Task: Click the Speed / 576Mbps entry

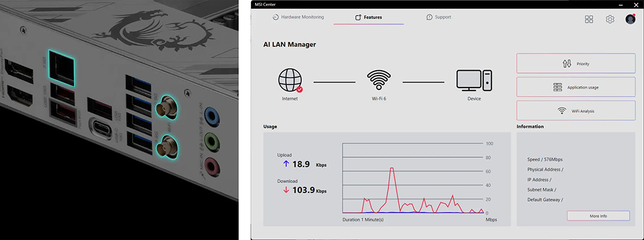Action: 545,159
